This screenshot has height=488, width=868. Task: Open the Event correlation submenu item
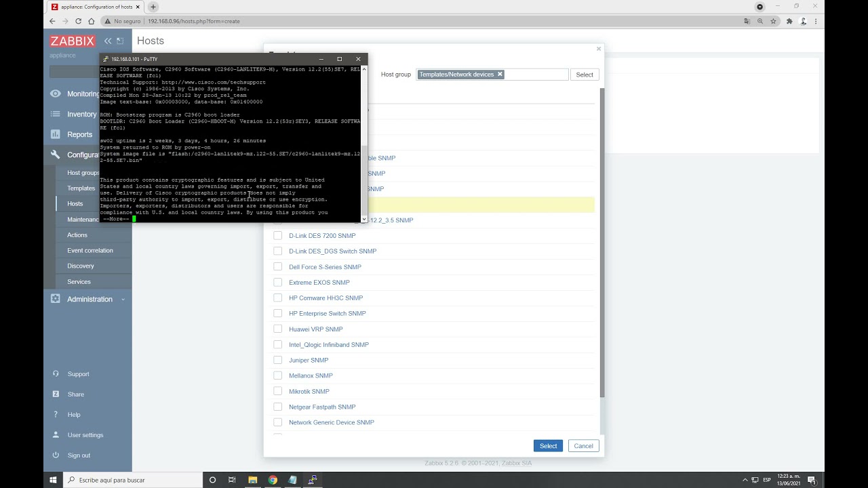point(90,250)
